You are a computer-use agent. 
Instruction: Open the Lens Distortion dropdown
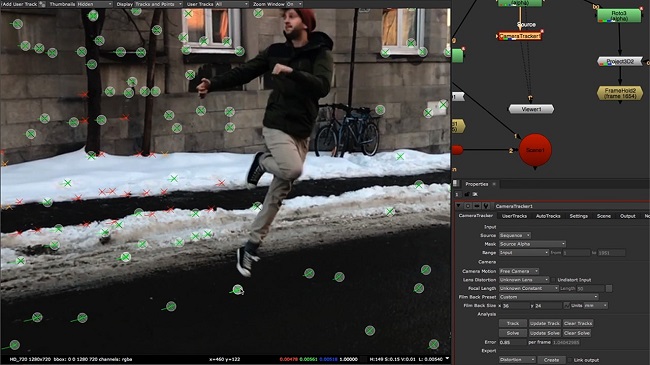(524, 280)
